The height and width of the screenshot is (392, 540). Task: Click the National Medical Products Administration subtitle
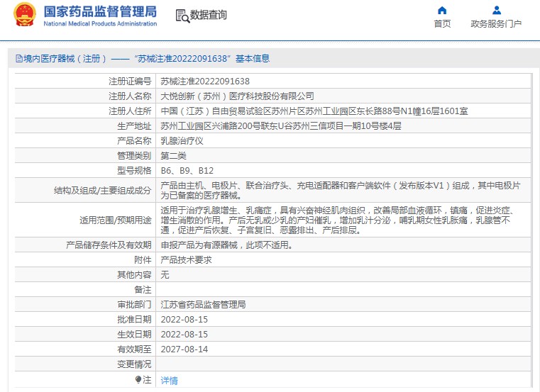[100, 24]
